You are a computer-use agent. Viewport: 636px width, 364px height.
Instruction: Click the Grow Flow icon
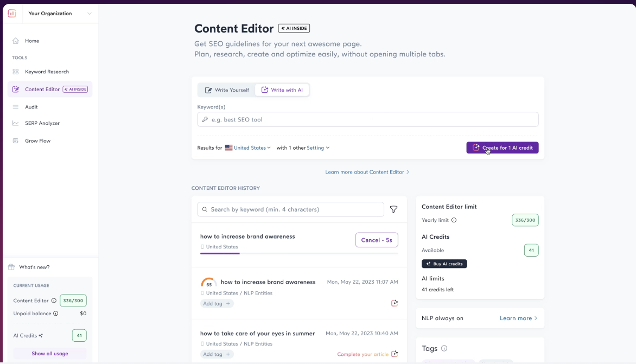coord(15,141)
